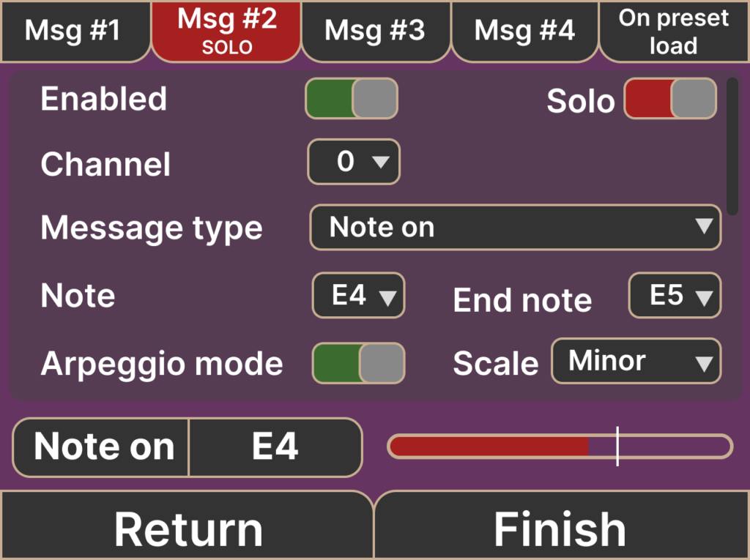Open the Note E4 dropdown
This screenshot has height=560, width=750.
[x=358, y=296]
